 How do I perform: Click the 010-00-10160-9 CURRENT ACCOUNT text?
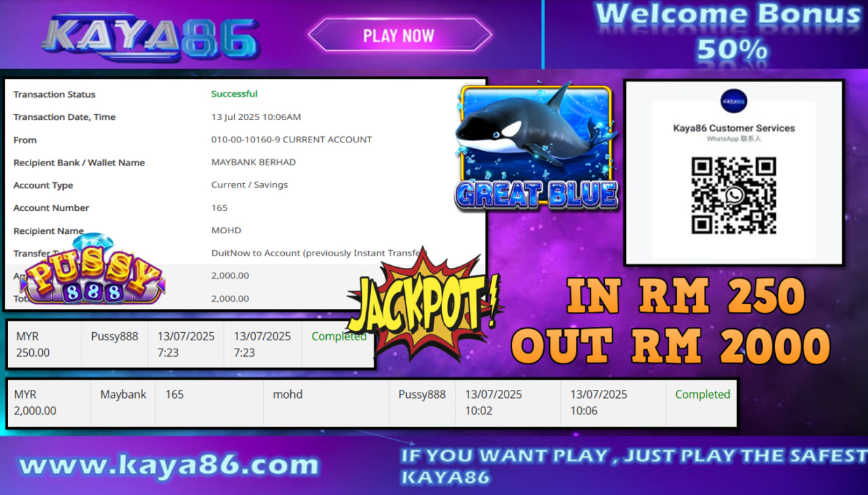pyautogui.click(x=291, y=139)
